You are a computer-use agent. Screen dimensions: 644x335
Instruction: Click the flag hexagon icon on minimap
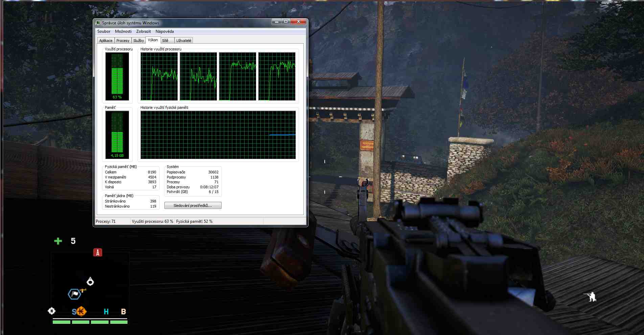tap(74, 294)
